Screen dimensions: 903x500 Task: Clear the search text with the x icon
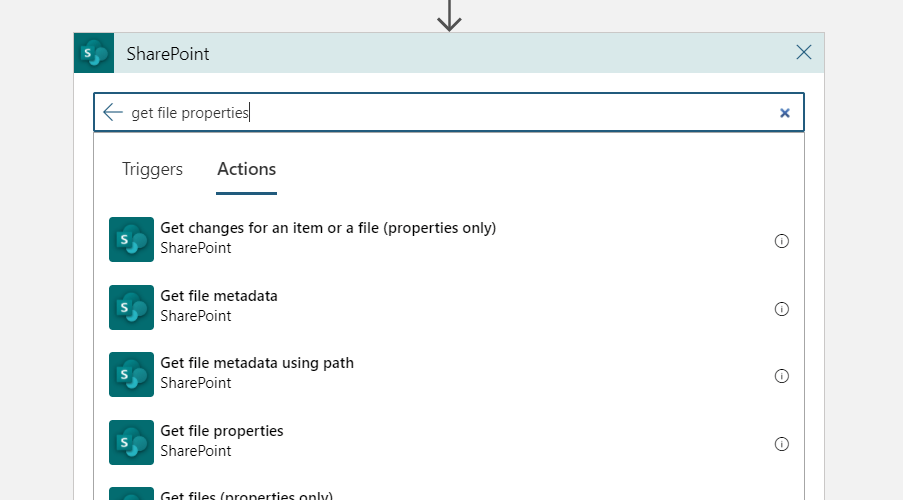pos(785,113)
